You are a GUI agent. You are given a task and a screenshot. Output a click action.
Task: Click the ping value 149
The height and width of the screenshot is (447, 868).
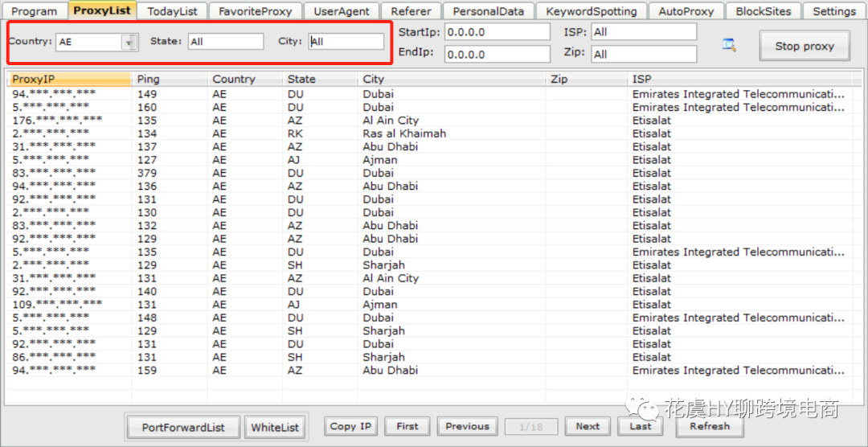pos(147,93)
